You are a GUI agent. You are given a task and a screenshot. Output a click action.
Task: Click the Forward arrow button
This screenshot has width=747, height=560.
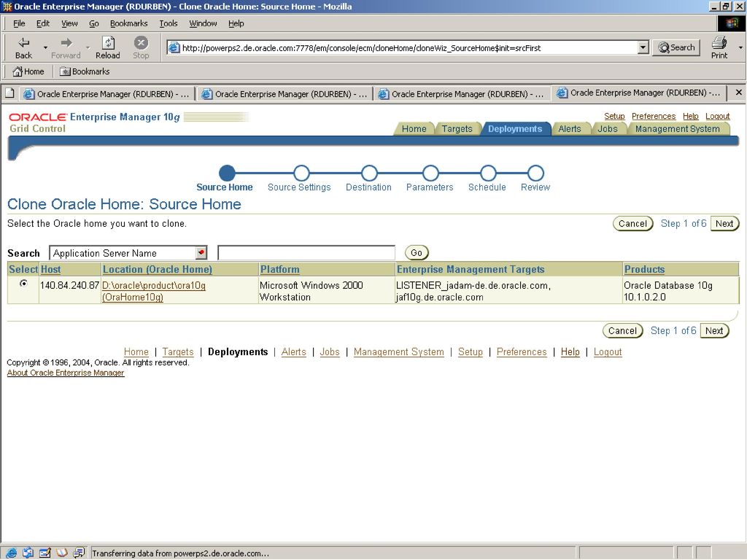click(66, 47)
